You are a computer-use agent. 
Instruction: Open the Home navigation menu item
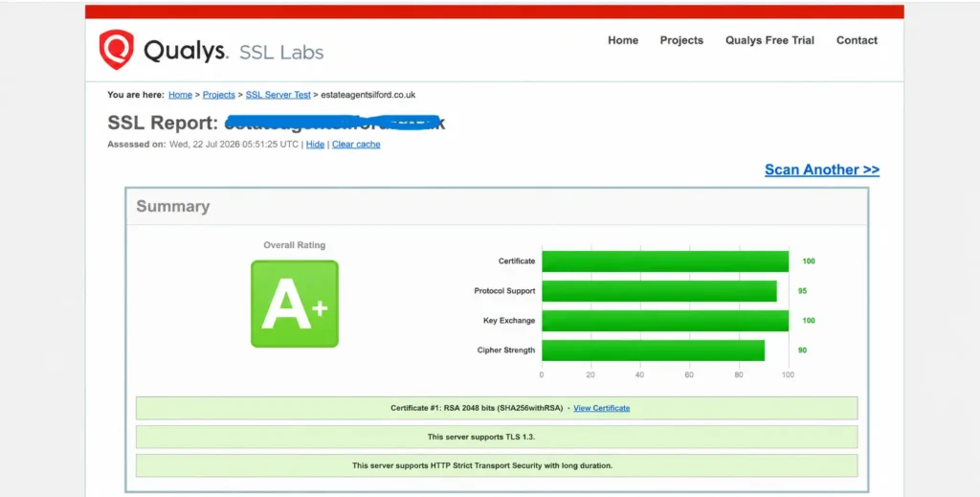coord(623,40)
